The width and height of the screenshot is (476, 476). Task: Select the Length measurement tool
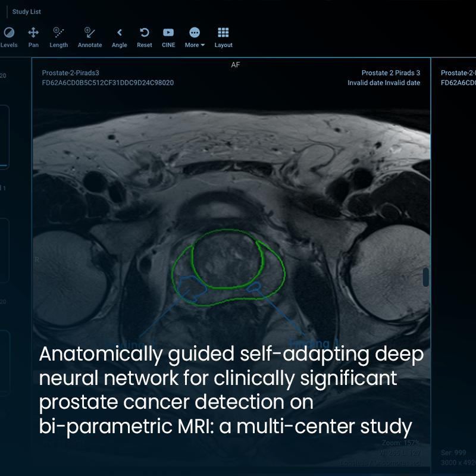[x=58, y=35]
